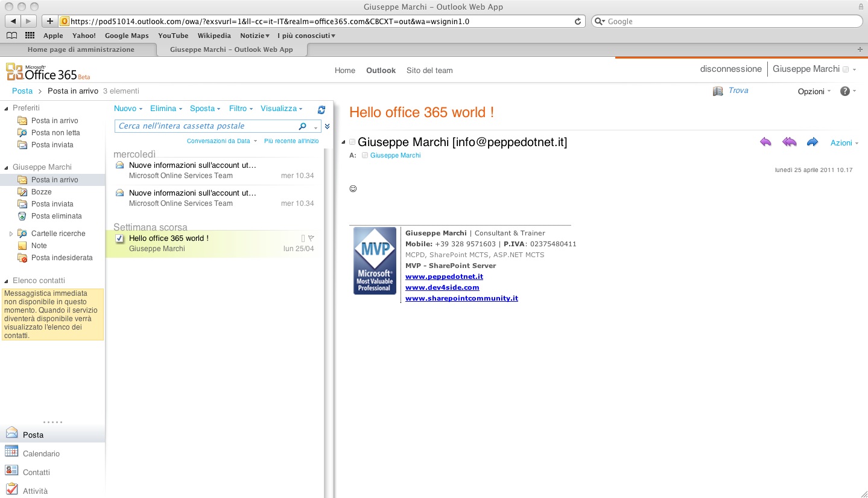
Task: Collapse the Preferiti section
Action: 7,109
